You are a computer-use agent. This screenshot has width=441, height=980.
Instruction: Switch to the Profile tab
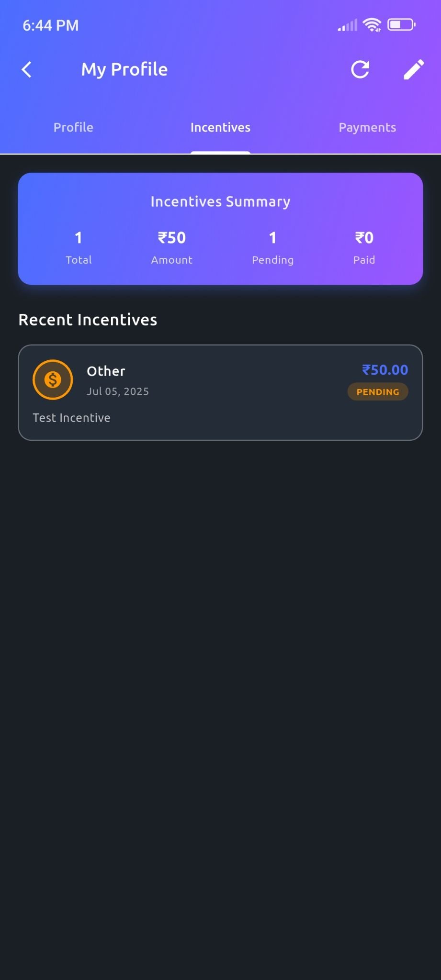click(x=73, y=127)
